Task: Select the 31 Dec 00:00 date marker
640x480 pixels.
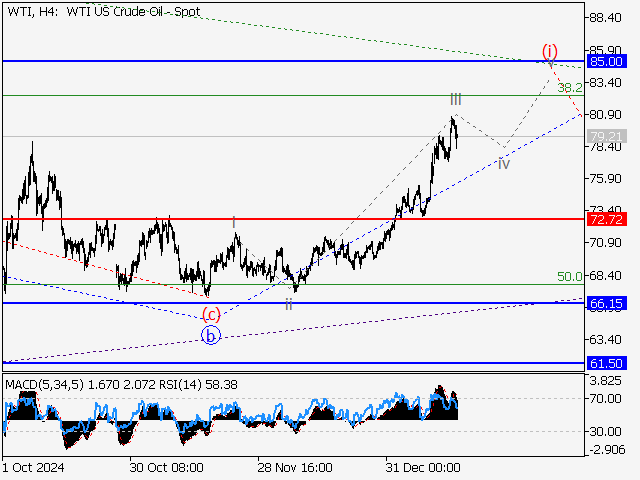Action: point(423,467)
